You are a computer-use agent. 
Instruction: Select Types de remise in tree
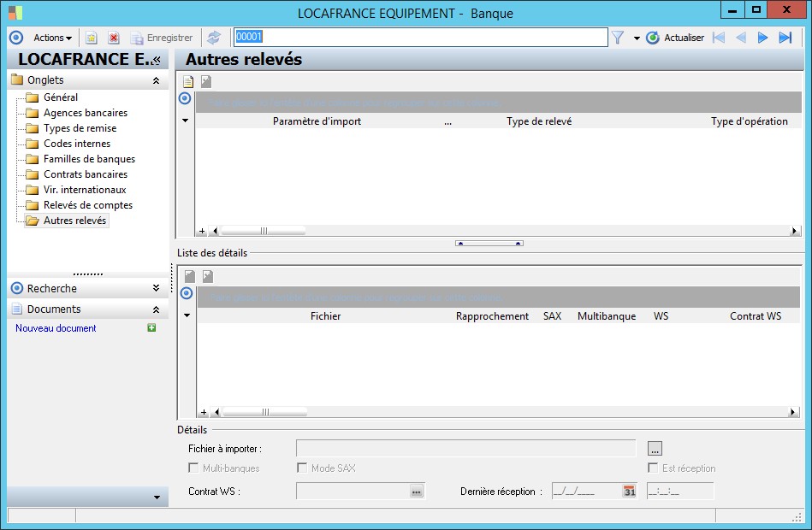click(80, 128)
